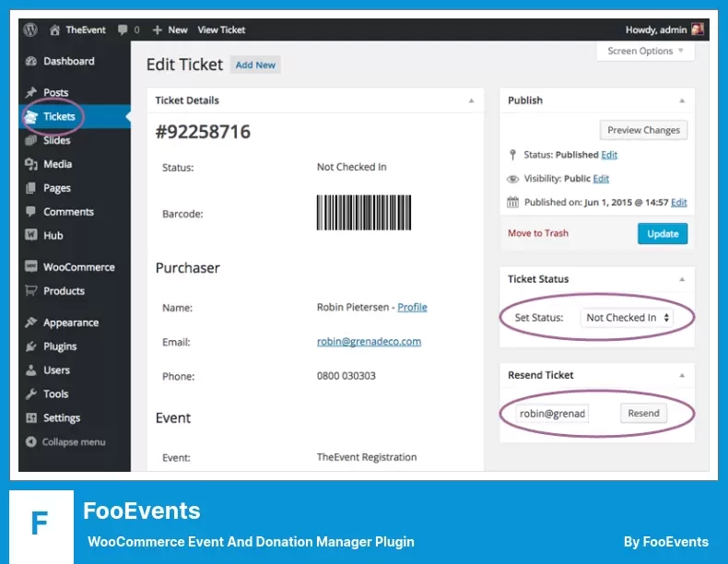Collapse the Ticket Details panel
Screen dimensions: 728x564
pyautogui.click(x=471, y=100)
